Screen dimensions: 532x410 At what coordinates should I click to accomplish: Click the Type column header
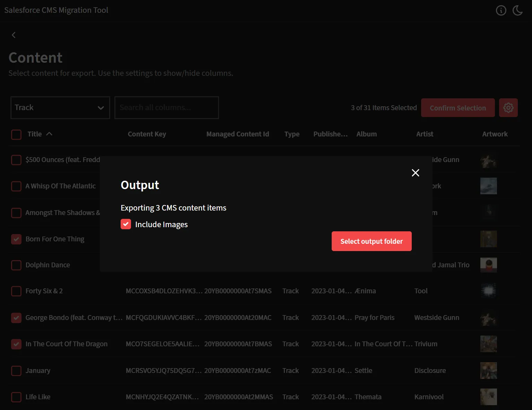pos(291,134)
